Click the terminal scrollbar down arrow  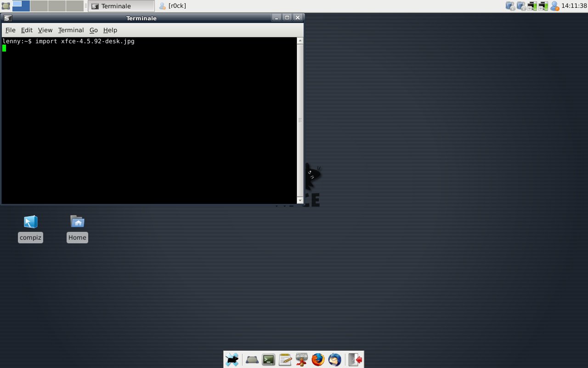click(x=300, y=200)
